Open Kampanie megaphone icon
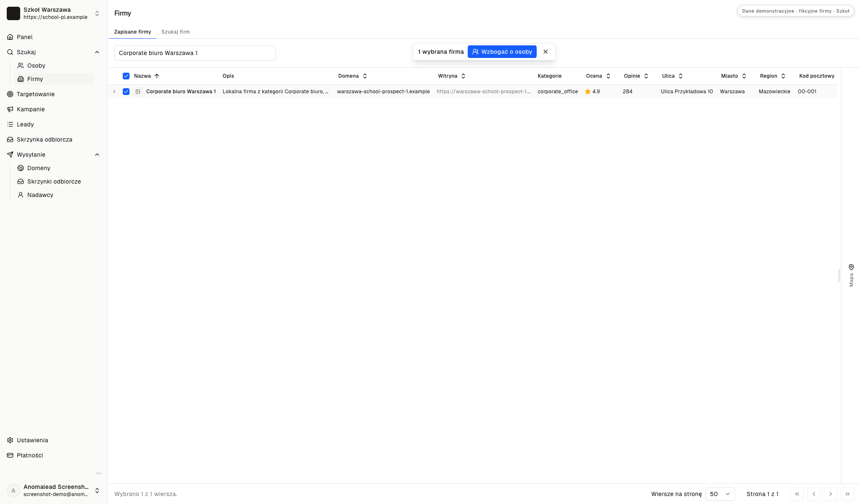This screenshot has height=504, width=861. tap(10, 109)
